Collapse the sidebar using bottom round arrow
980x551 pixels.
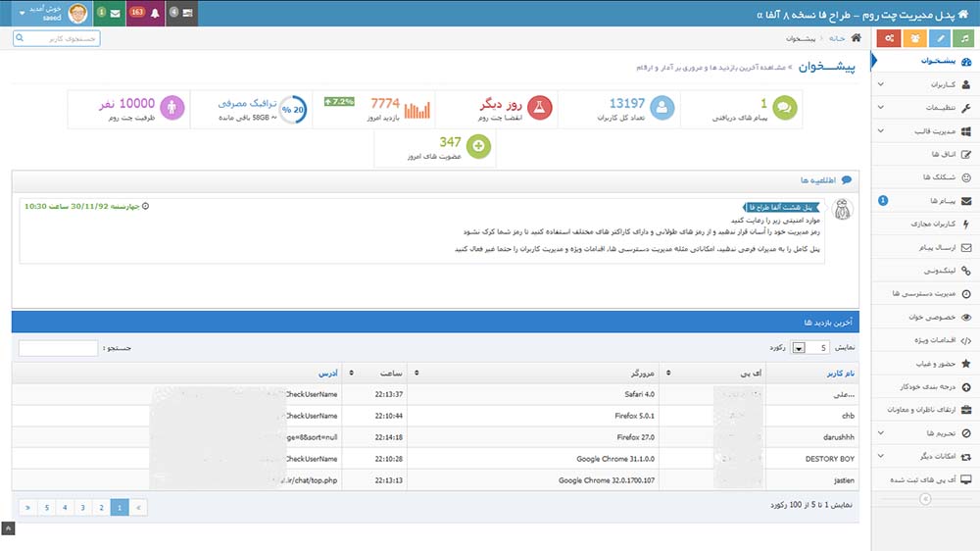click(x=926, y=499)
